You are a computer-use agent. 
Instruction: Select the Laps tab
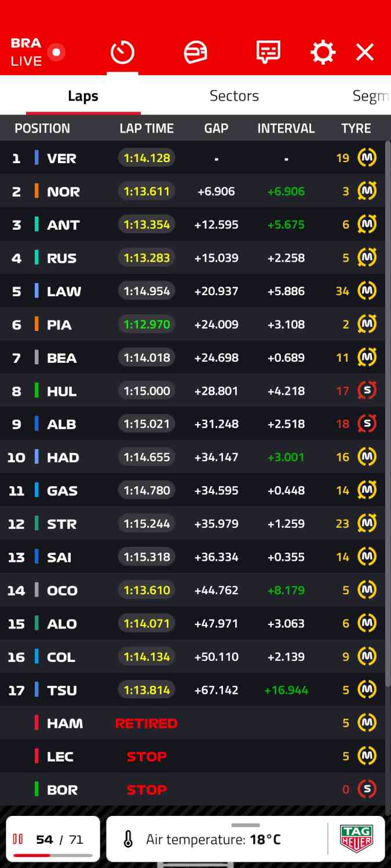click(x=83, y=96)
